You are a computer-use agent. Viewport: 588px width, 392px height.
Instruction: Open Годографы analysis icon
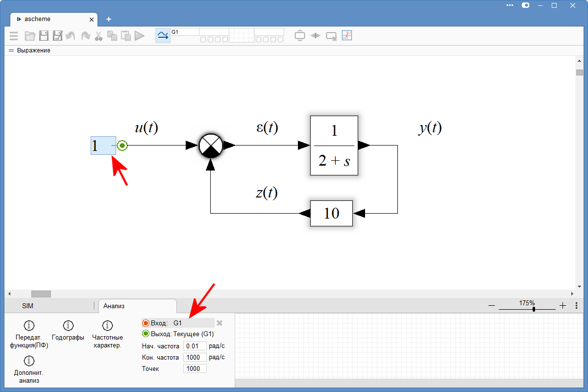click(x=68, y=325)
